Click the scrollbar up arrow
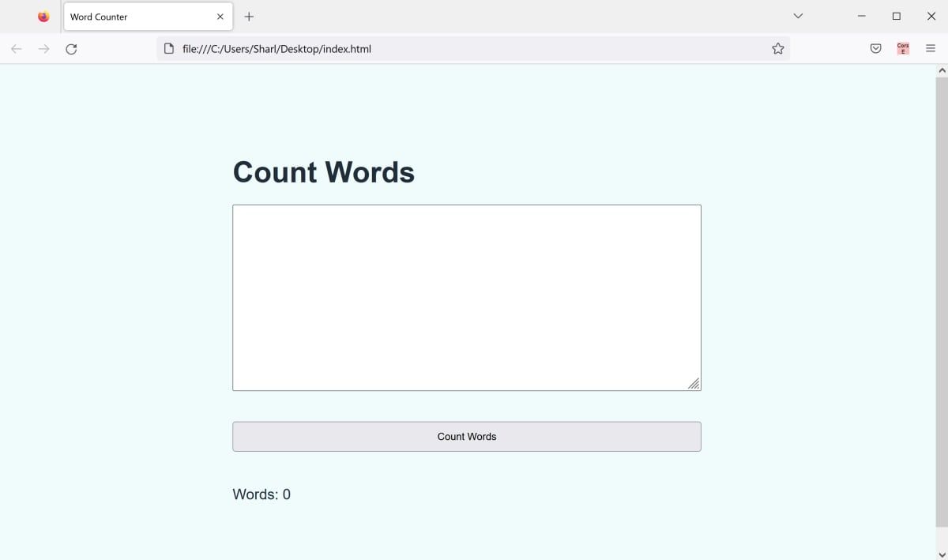948x560 pixels. coord(942,71)
